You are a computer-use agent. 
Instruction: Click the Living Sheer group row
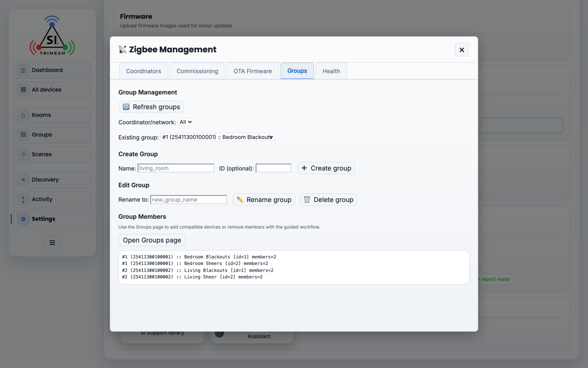[192, 277]
